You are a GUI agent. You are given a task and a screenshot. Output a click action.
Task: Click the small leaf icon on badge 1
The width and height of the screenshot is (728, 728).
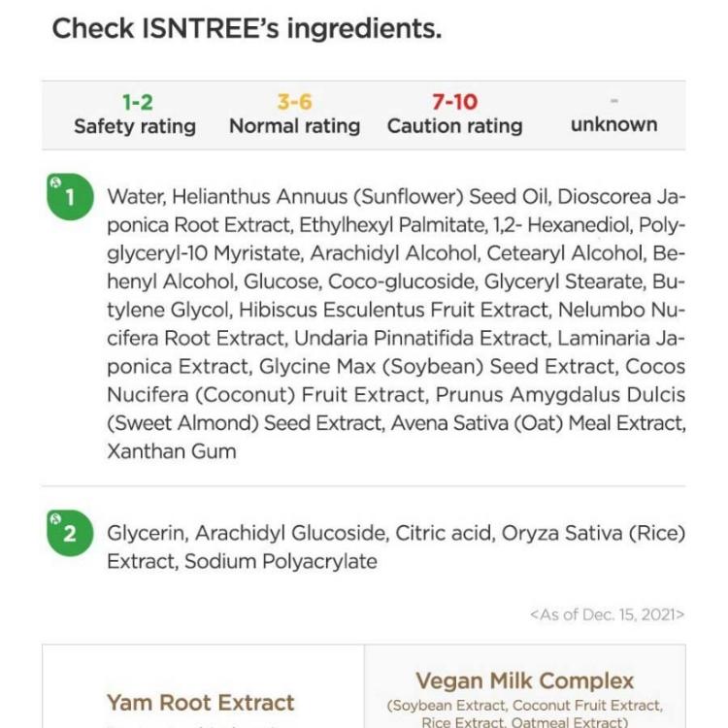[55, 182]
